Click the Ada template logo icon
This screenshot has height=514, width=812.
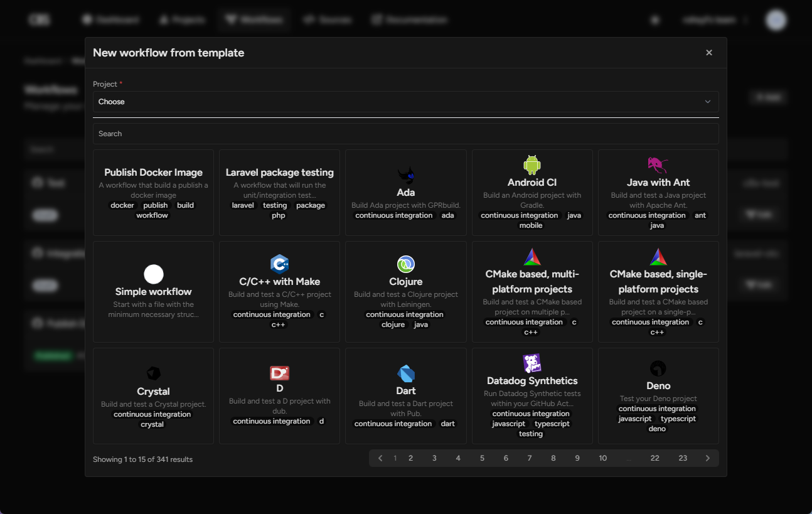[x=406, y=174]
